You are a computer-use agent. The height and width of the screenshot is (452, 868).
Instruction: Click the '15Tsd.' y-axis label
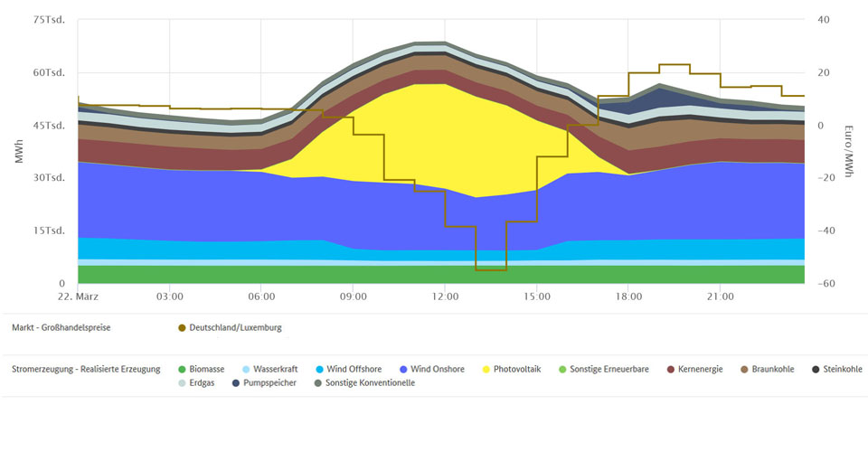[49, 231]
